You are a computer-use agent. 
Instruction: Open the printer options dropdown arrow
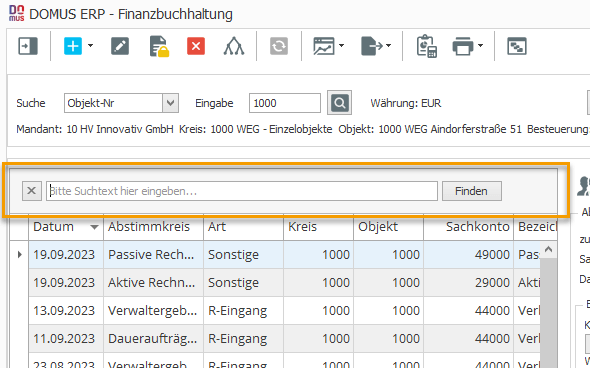pos(481,46)
